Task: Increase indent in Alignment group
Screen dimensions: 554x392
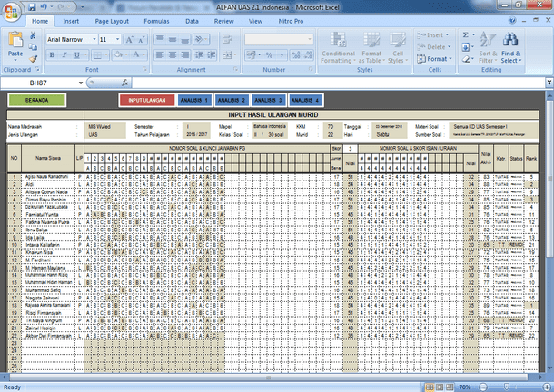Action: [212, 54]
